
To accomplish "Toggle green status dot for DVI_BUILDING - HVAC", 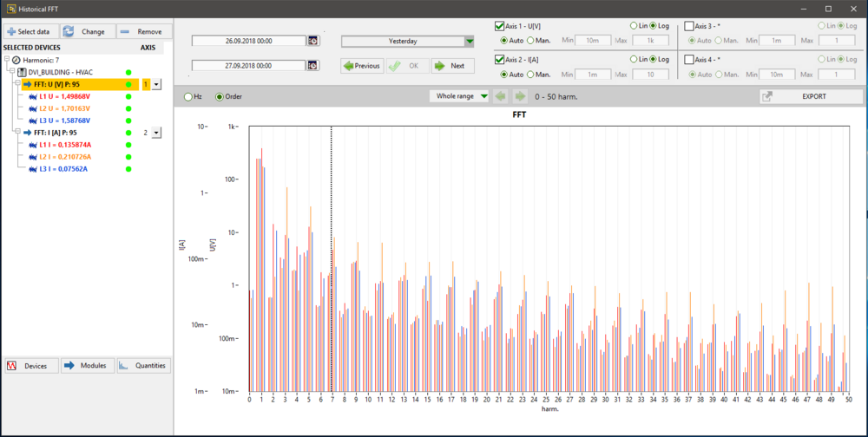I will 128,73.
